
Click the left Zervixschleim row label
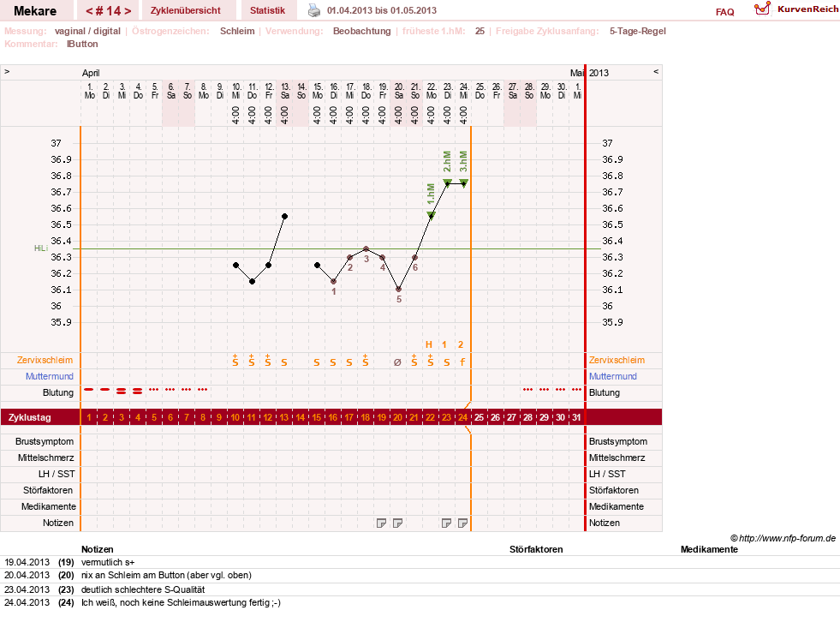coord(45,360)
